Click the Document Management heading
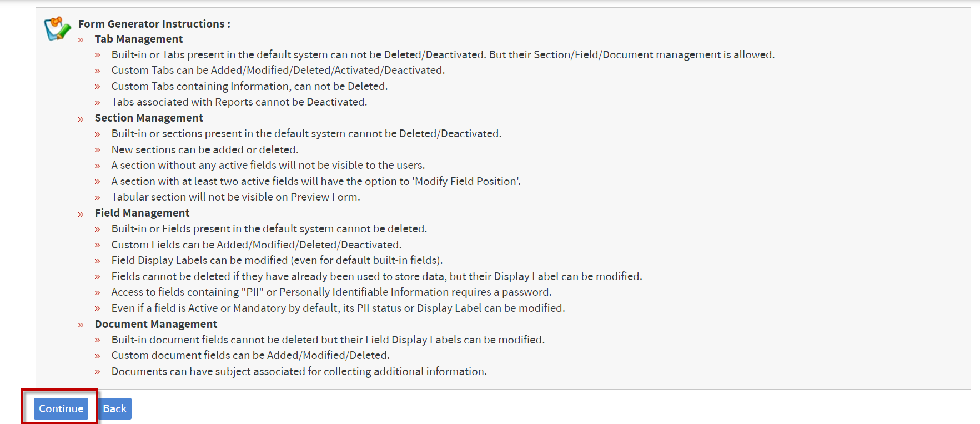 pos(156,324)
